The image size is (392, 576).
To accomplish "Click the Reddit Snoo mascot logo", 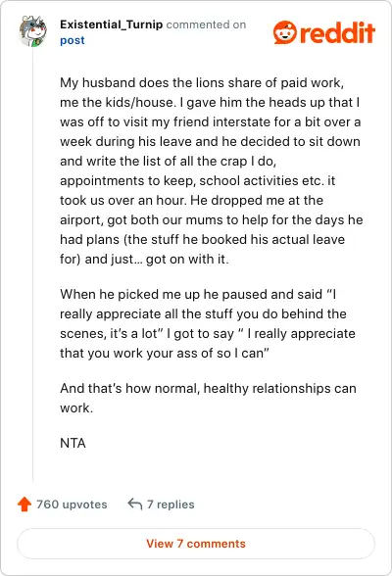I will click(285, 32).
